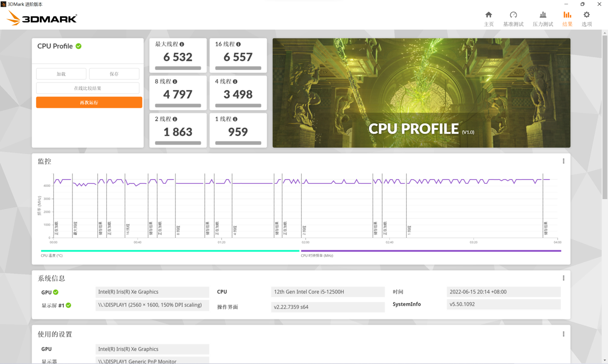Click the CPU PROFILE banner image

click(x=421, y=93)
